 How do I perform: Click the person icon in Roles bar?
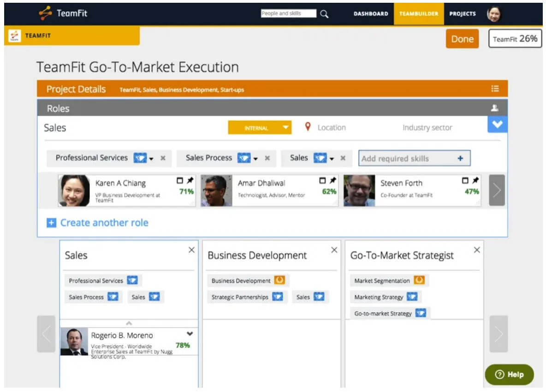[x=494, y=108]
